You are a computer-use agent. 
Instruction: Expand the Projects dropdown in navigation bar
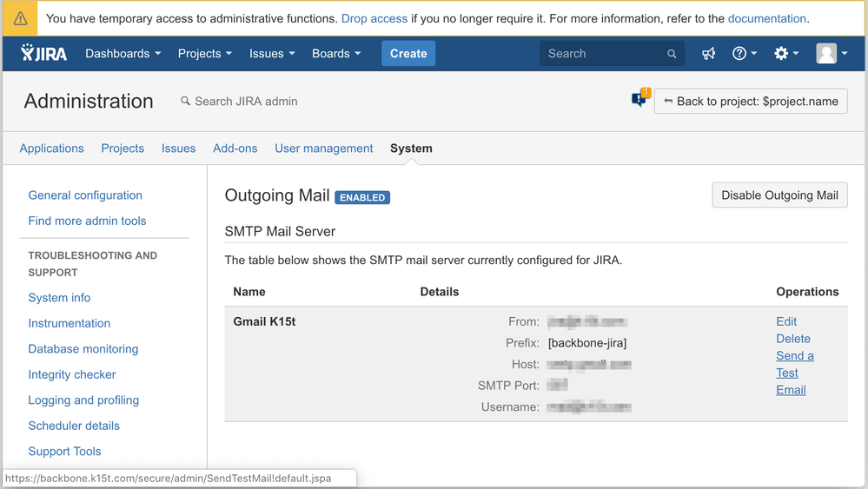tap(205, 54)
